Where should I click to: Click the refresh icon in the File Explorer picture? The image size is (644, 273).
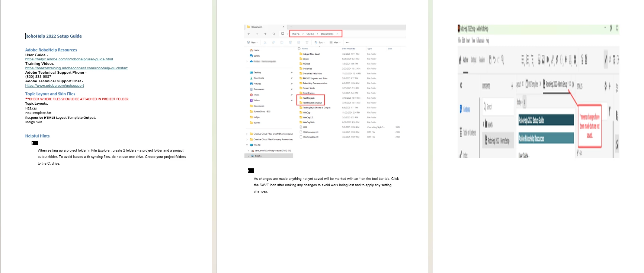click(x=274, y=34)
